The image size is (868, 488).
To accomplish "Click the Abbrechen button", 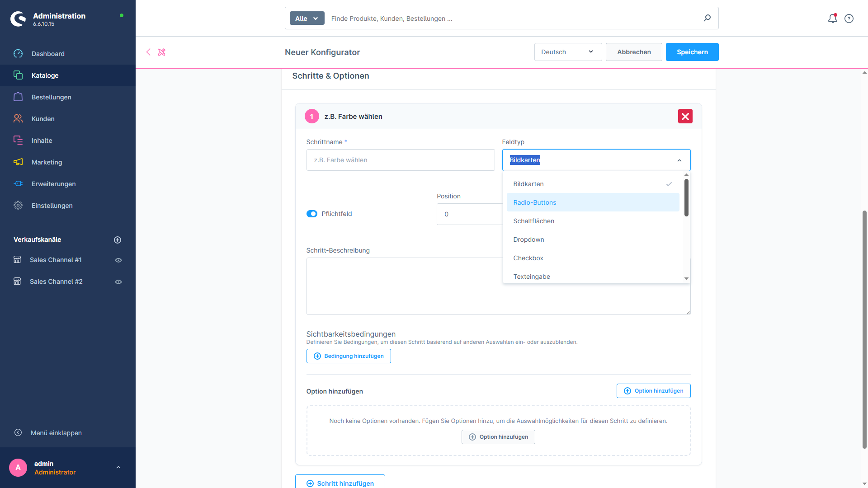I will (x=634, y=52).
